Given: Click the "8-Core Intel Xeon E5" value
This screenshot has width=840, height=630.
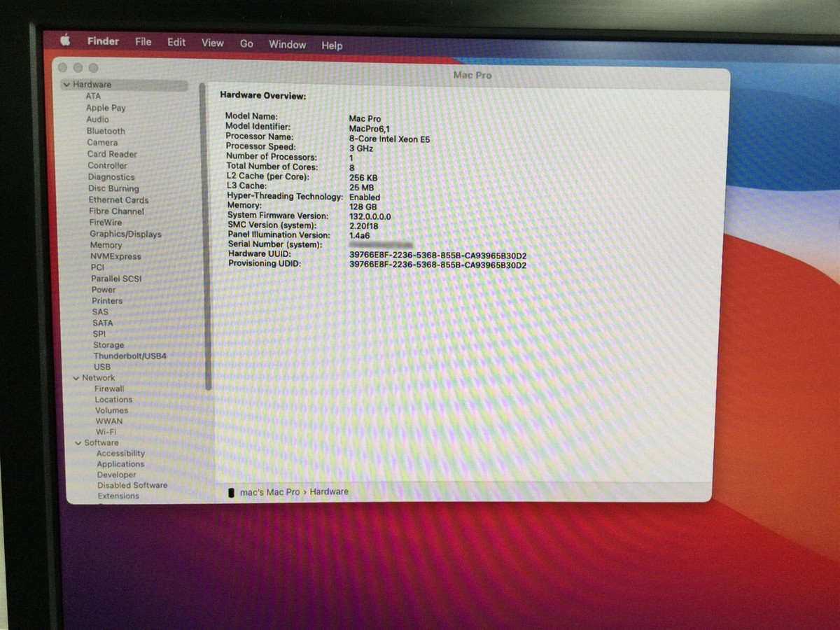Looking at the screenshot, I should tap(389, 139).
